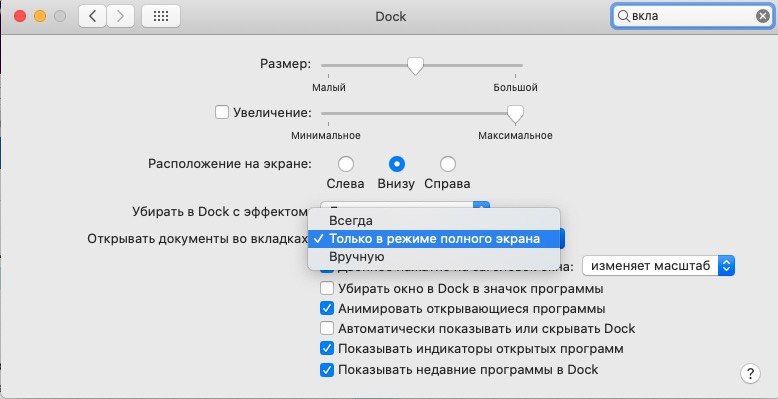Screen dimensions: 778x399
Task: Click the magnifying glass search icon
Action: click(623, 16)
